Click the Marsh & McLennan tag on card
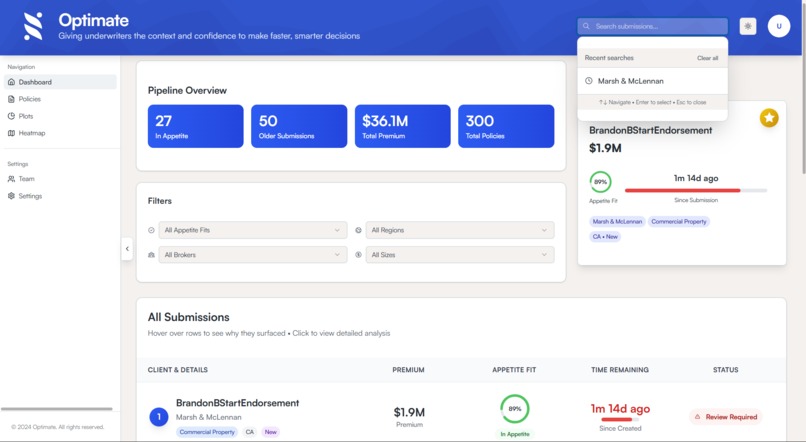This screenshot has width=806, height=442. click(617, 222)
